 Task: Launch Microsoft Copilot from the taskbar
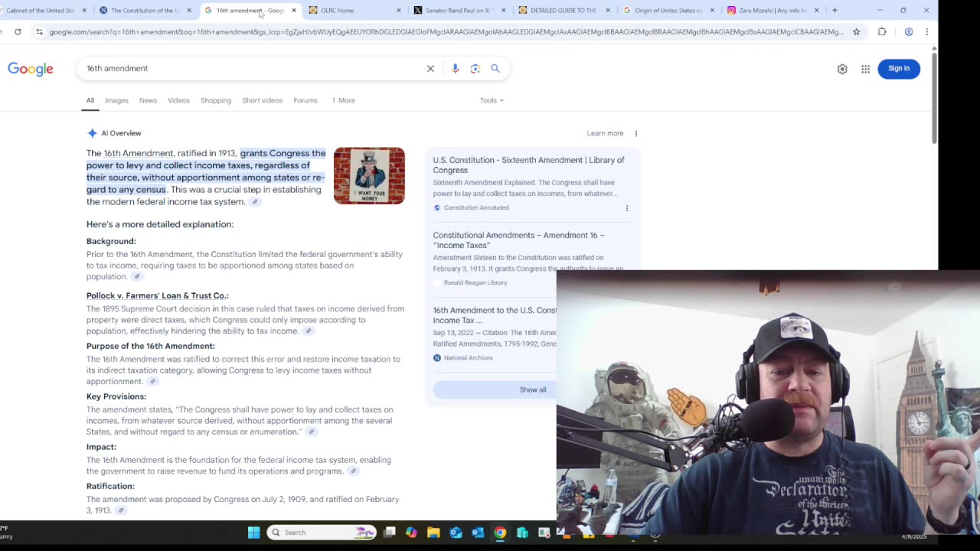click(411, 533)
